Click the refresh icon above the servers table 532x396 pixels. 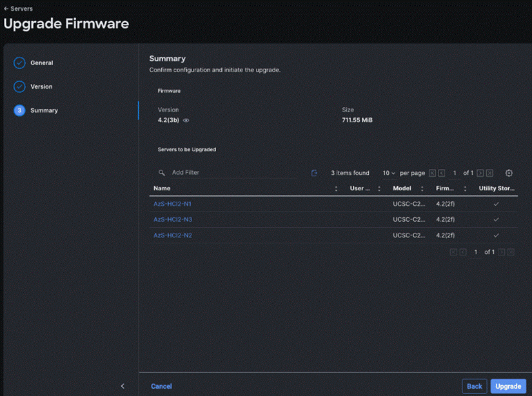314,173
